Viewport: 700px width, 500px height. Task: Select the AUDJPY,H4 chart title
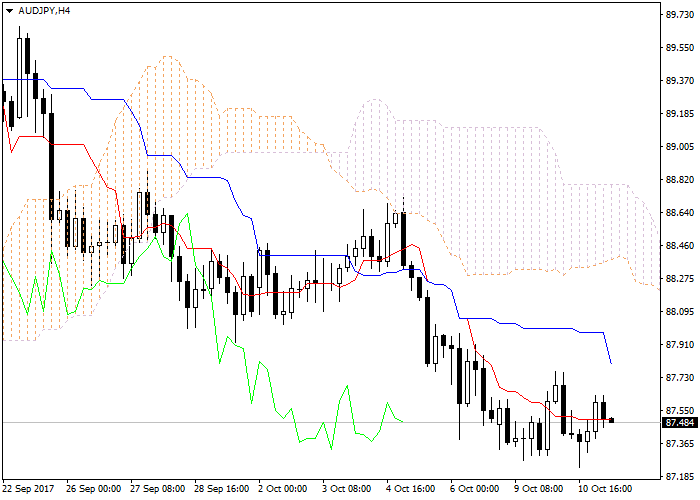pyautogui.click(x=44, y=11)
